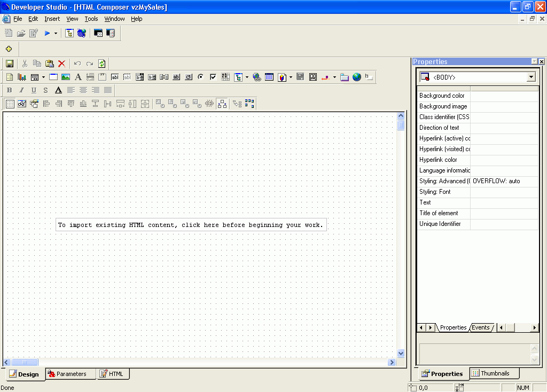
Task: Insert a calendar using the blue grid icon
Action: 269,77
